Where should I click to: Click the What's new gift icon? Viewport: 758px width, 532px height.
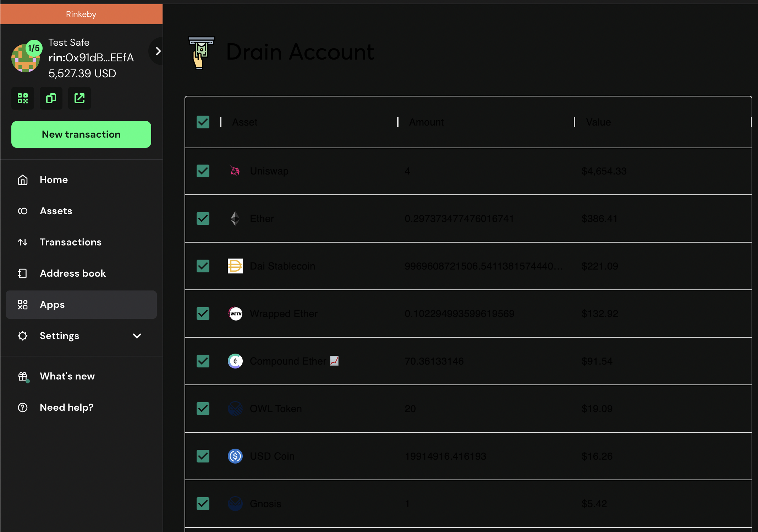(23, 376)
